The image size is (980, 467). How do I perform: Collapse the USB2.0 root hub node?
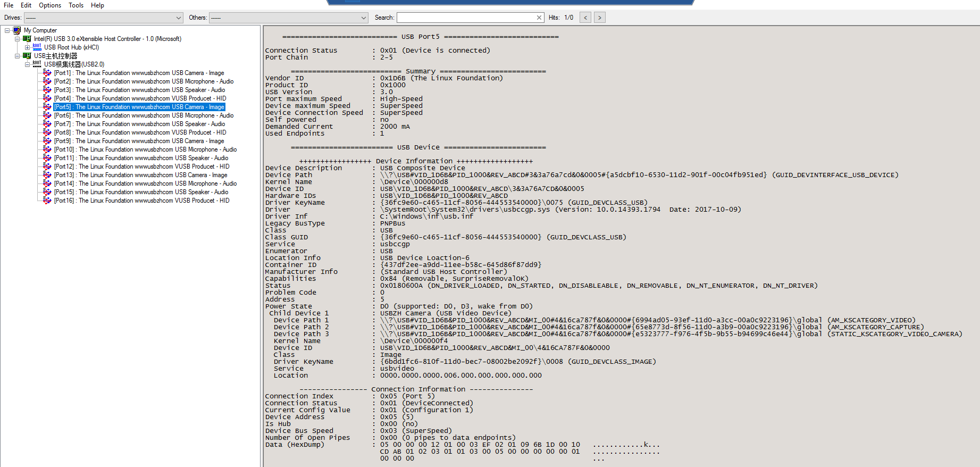click(27, 64)
